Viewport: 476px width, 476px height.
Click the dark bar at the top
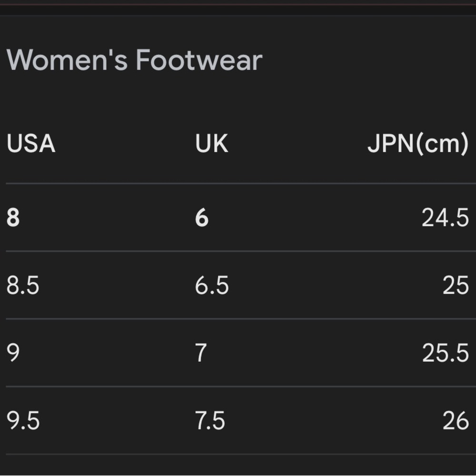tap(238, 7)
